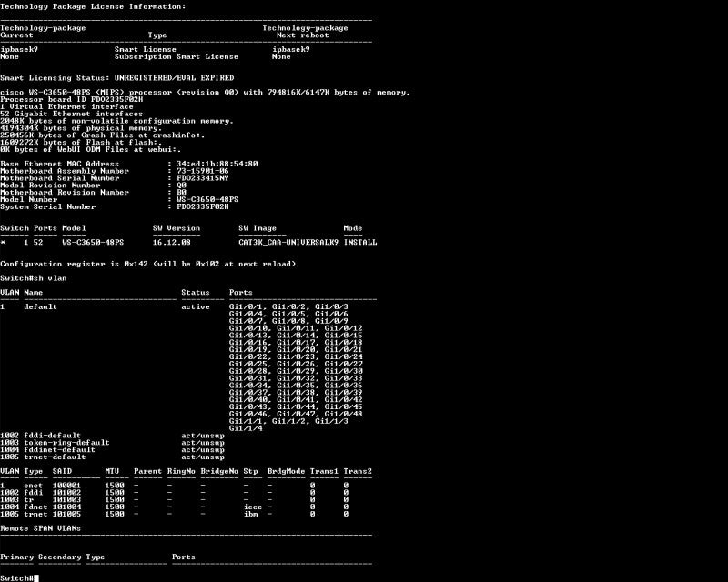Viewport: 728px width, 582px height.
Task: Click the 'Configuration register is 0x142' line
Action: (x=147, y=264)
